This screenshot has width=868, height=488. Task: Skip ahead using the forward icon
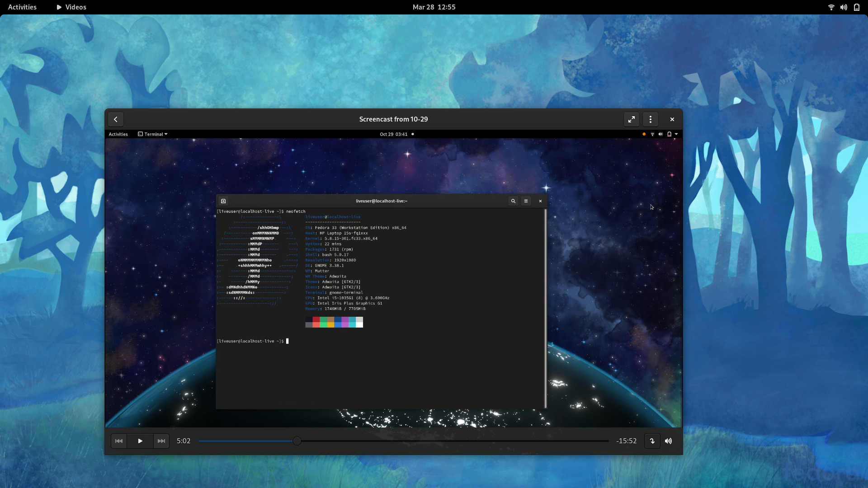tap(161, 441)
